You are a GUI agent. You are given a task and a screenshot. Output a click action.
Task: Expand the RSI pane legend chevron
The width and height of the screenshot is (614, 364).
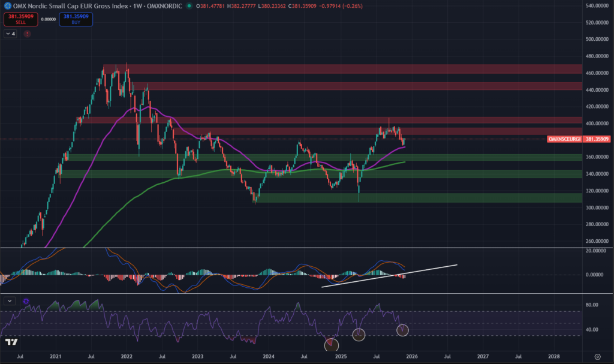11,300
